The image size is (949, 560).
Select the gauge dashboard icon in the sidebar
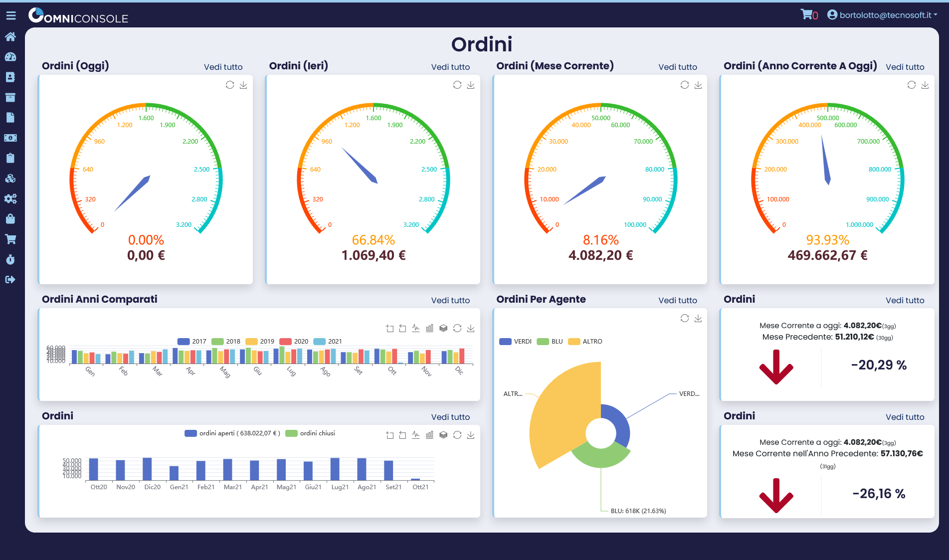10,57
